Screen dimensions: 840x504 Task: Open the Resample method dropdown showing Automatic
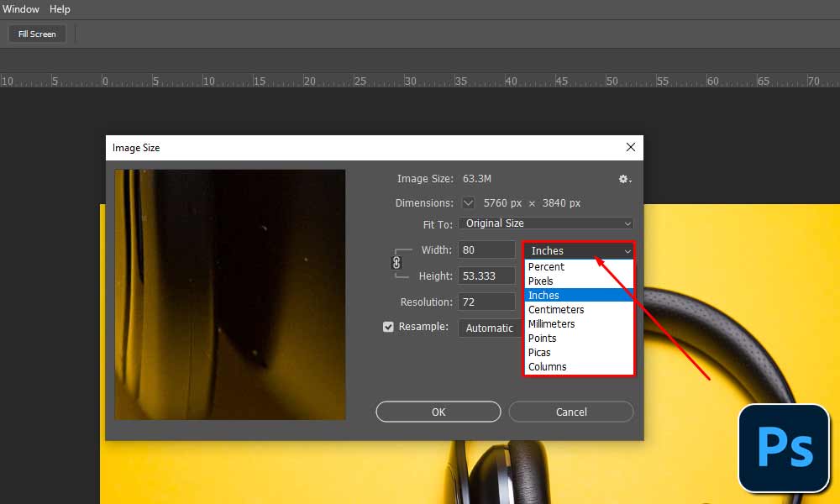pos(491,328)
